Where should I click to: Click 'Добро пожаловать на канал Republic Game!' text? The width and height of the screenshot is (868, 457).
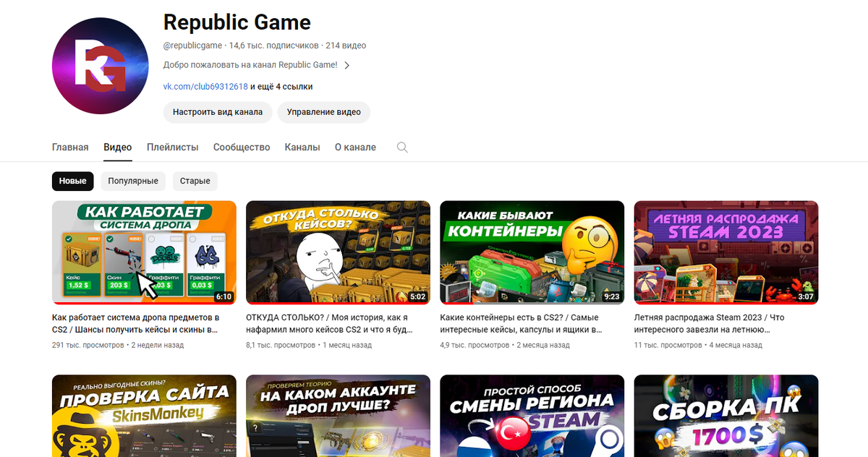[x=250, y=65]
